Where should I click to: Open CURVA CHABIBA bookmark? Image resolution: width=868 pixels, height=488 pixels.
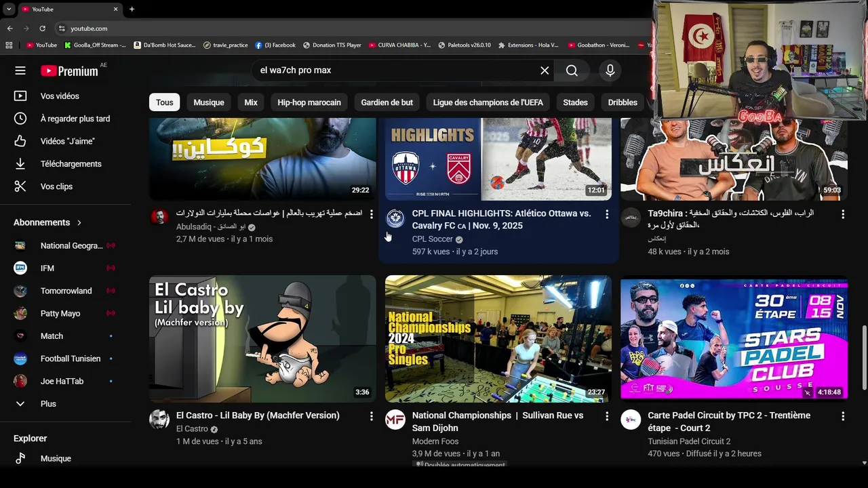click(399, 45)
